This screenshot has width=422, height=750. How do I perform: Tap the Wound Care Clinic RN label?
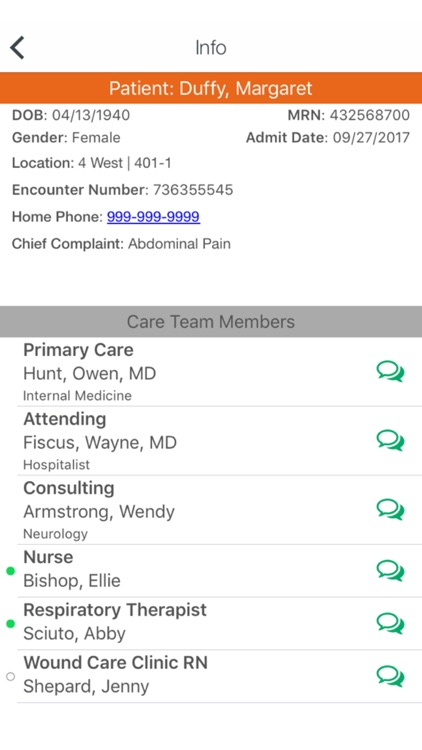pos(115,662)
